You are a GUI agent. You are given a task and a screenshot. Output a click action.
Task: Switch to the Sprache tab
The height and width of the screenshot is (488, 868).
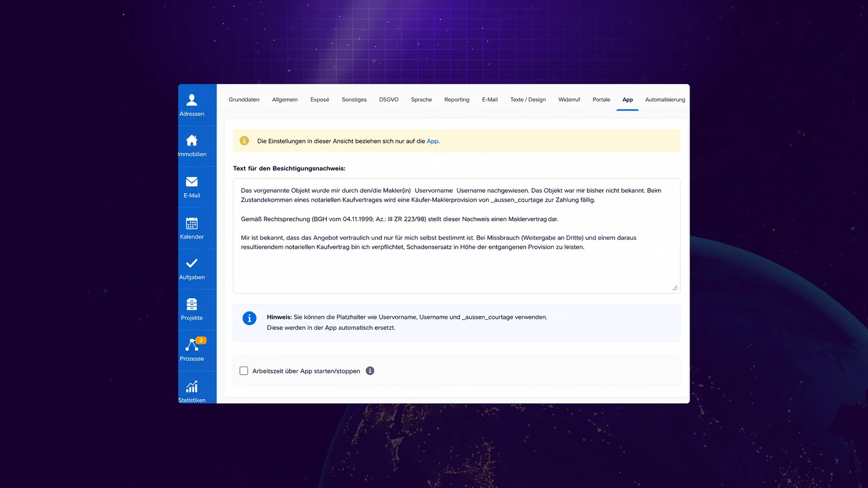[422, 100]
